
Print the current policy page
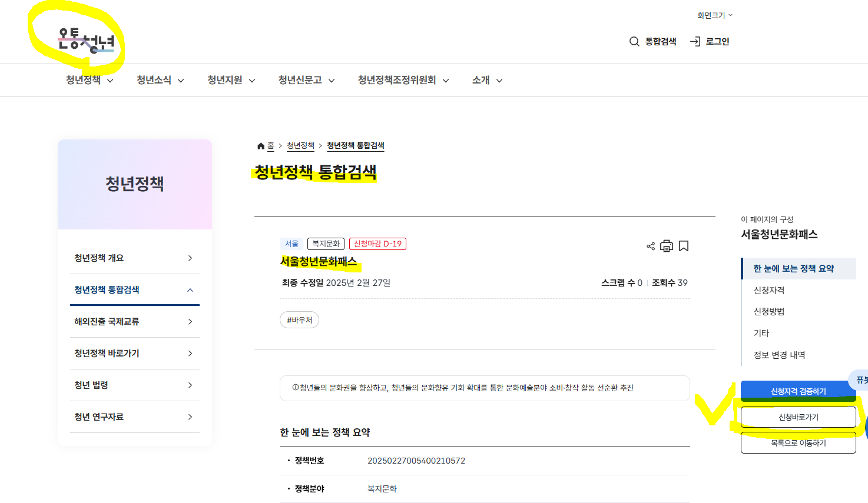pos(666,246)
